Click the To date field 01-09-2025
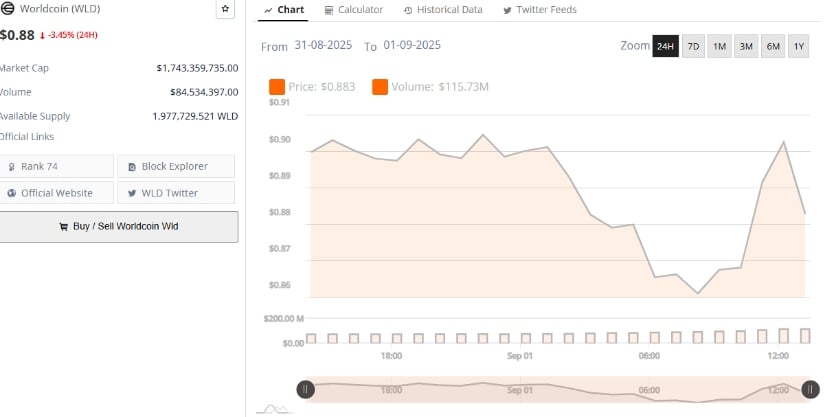 pos(412,45)
